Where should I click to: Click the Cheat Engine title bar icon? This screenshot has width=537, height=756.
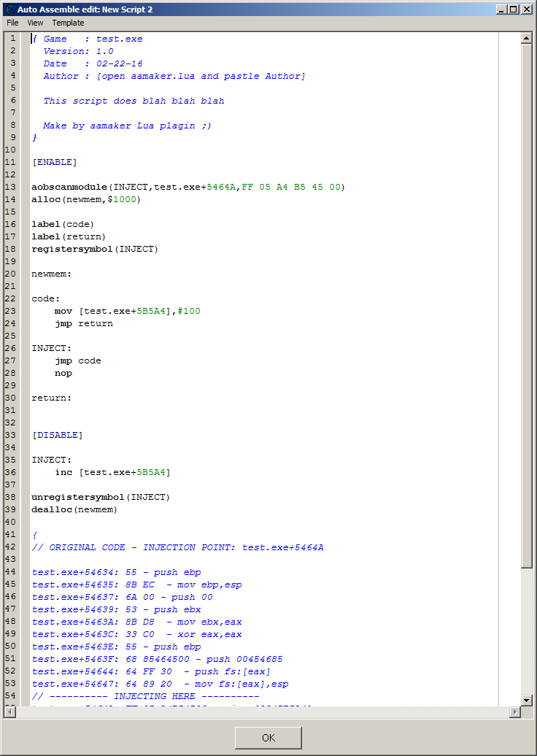pos(9,9)
